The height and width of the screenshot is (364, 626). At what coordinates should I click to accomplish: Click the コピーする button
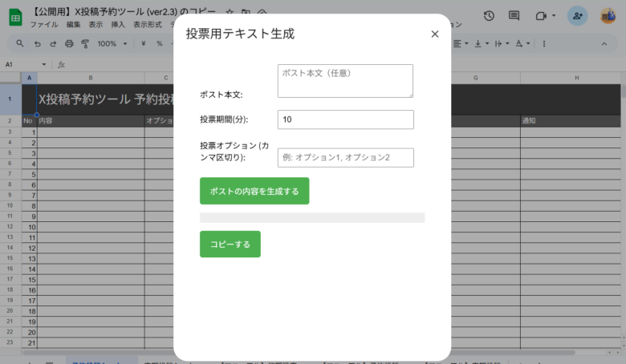[x=230, y=244]
